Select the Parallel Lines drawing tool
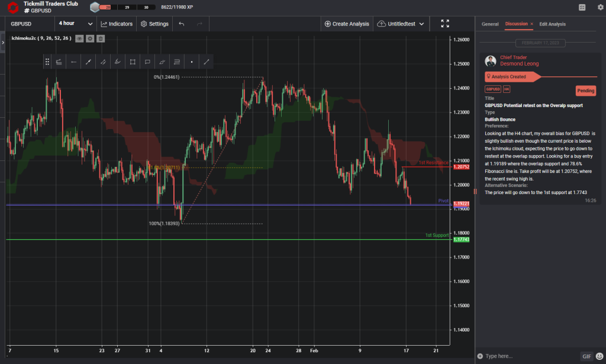This screenshot has width=606, height=364. [104, 62]
